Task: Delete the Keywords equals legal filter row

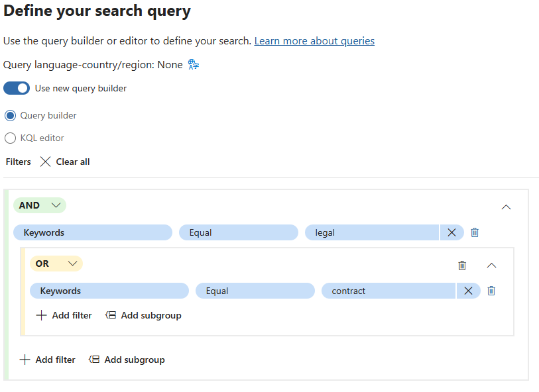Action: [475, 232]
